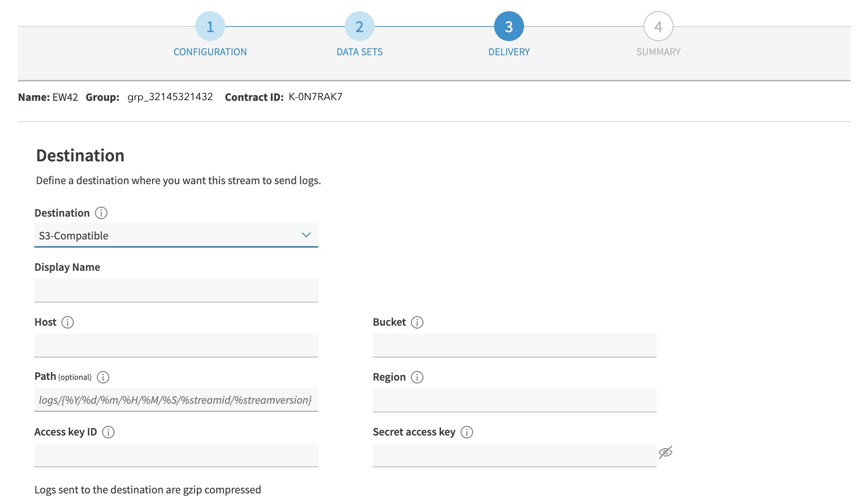Click the Access key ID info icon

pyautogui.click(x=109, y=432)
